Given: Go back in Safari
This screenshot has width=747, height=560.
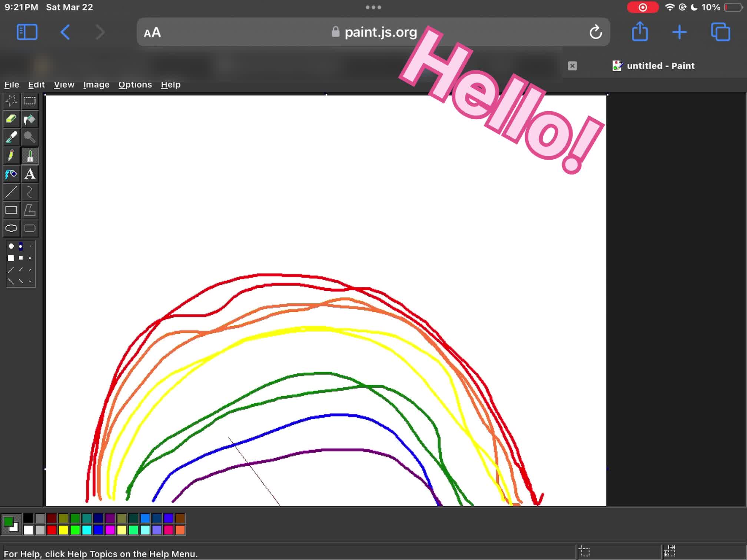Looking at the screenshot, I should [x=65, y=32].
